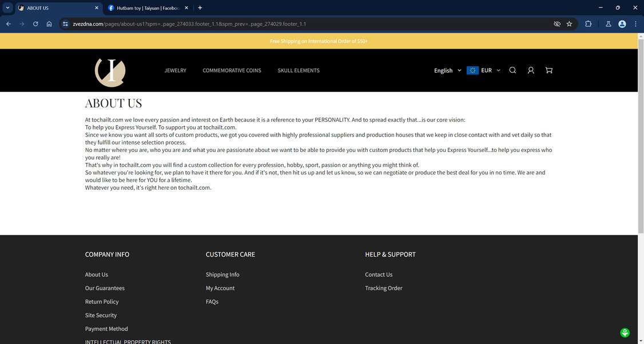This screenshot has height=344, width=644.
Task: Click the green floating chat icon
Action: pos(625,333)
